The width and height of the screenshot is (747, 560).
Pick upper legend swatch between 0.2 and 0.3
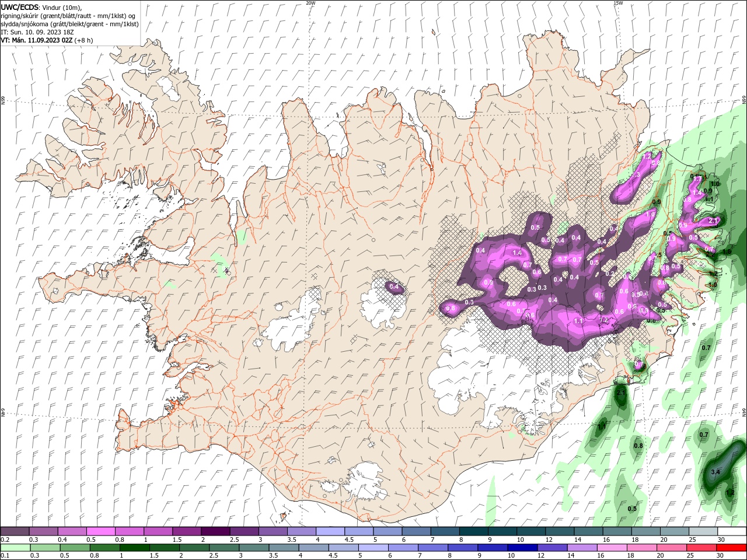tap(15, 531)
